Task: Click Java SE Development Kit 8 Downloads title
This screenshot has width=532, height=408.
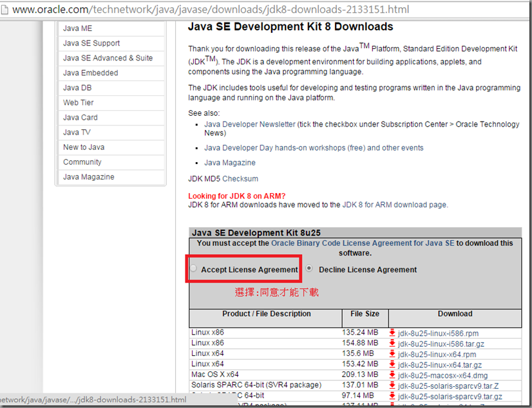Action: click(290, 27)
